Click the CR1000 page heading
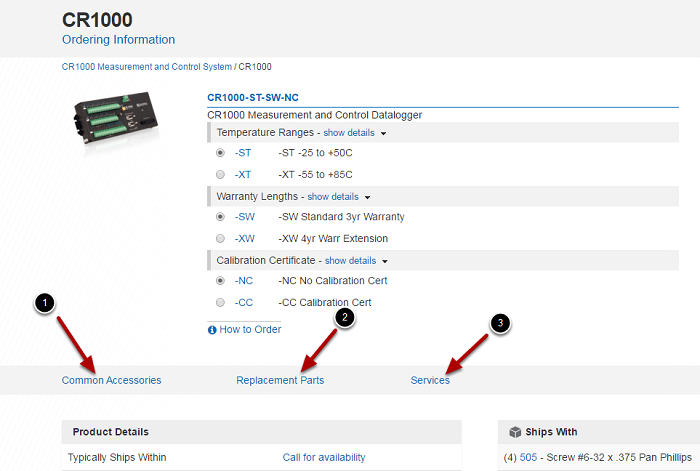The image size is (700, 471). tap(97, 20)
